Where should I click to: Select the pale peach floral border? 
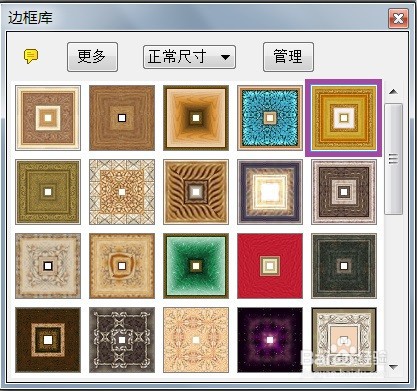(196, 340)
